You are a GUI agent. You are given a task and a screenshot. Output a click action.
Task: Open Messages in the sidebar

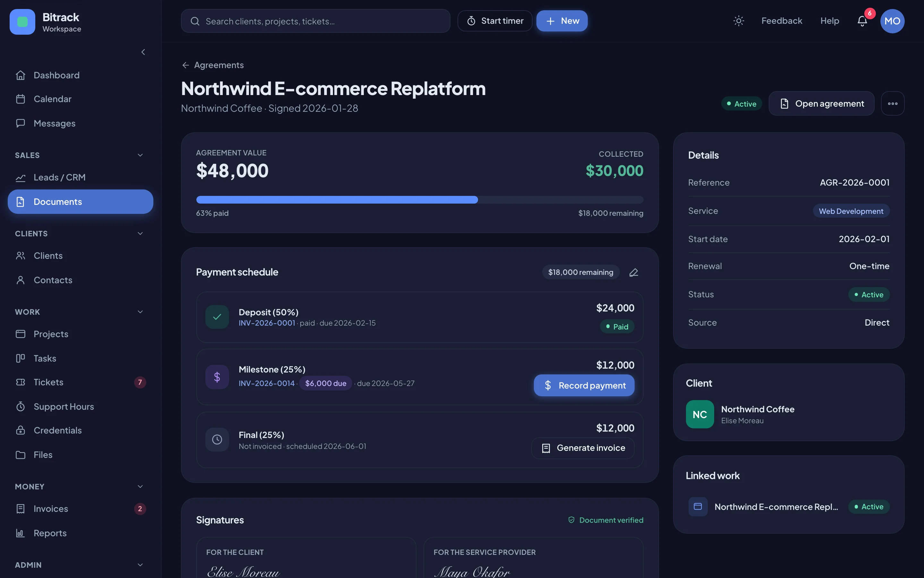[x=80, y=124]
